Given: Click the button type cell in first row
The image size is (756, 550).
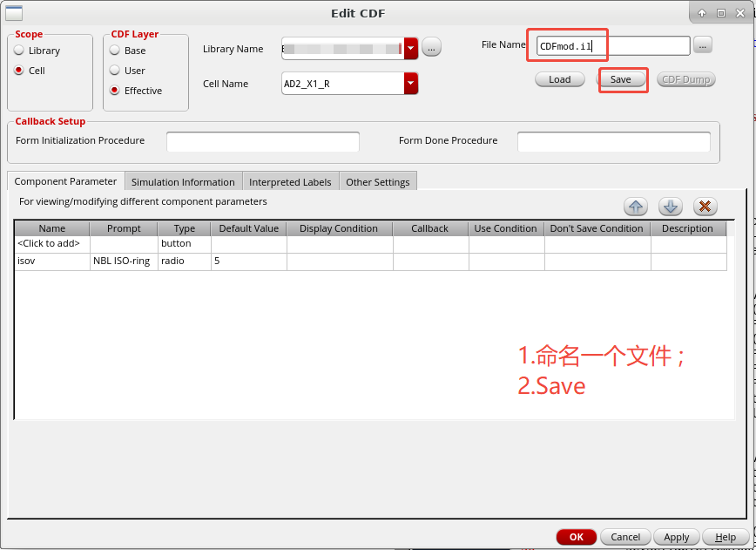Looking at the screenshot, I should pos(184,244).
